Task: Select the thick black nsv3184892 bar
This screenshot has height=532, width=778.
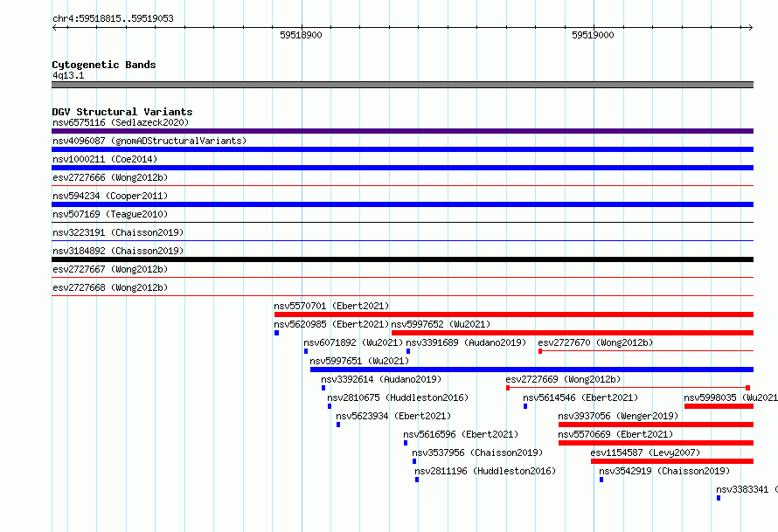Action: [x=402, y=259]
